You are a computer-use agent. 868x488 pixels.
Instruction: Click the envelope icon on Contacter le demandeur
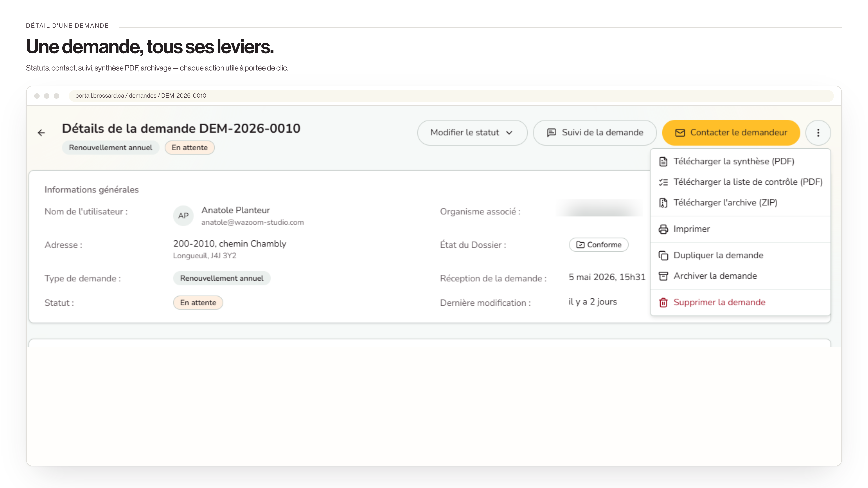coord(680,133)
